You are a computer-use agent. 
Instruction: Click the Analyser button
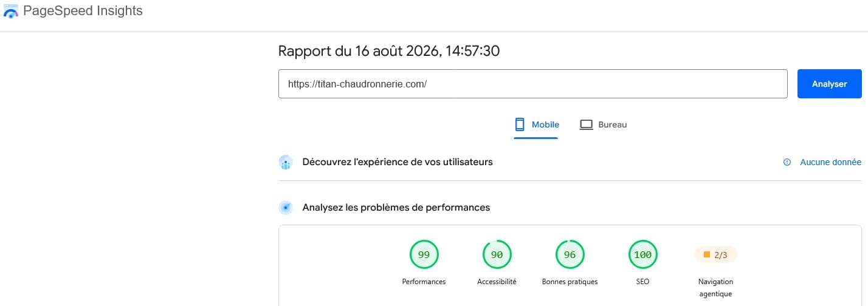[829, 84]
